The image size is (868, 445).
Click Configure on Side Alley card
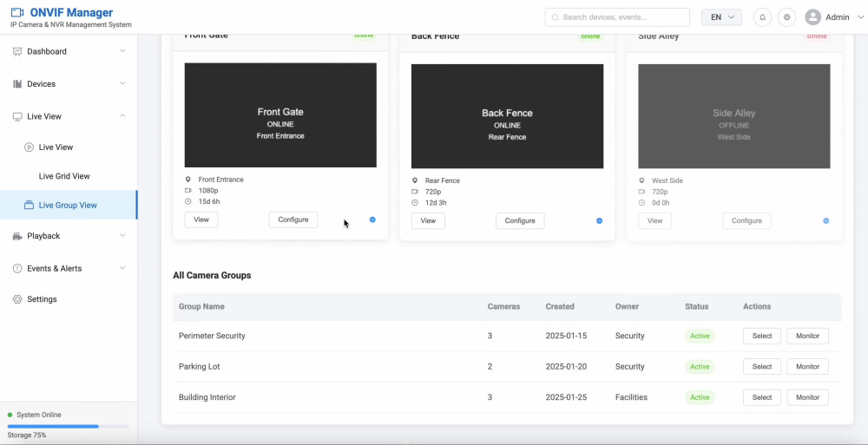click(746, 221)
